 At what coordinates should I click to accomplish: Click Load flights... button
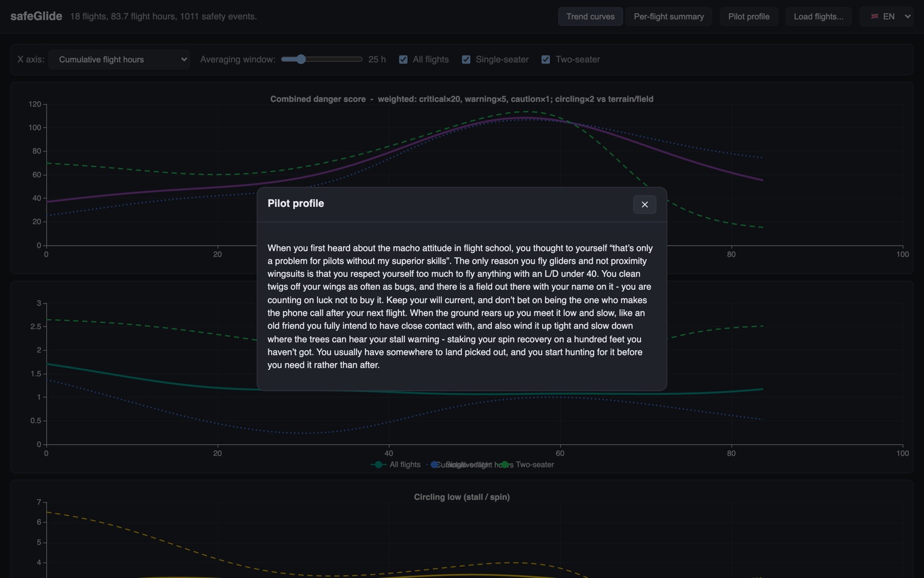pyautogui.click(x=818, y=17)
